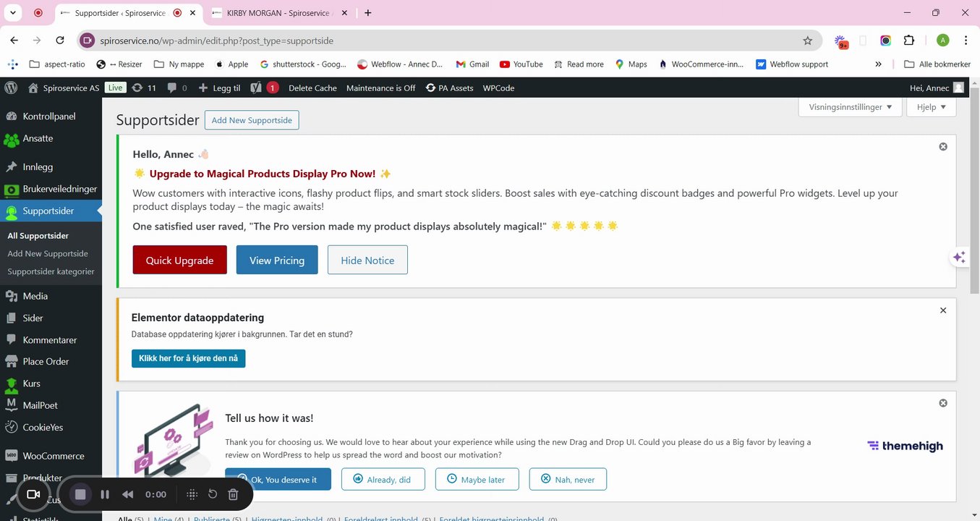Viewport: 980px width, 521px height.
Task: Bookmark this page with star icon
Action: click(x=808, y=41)
